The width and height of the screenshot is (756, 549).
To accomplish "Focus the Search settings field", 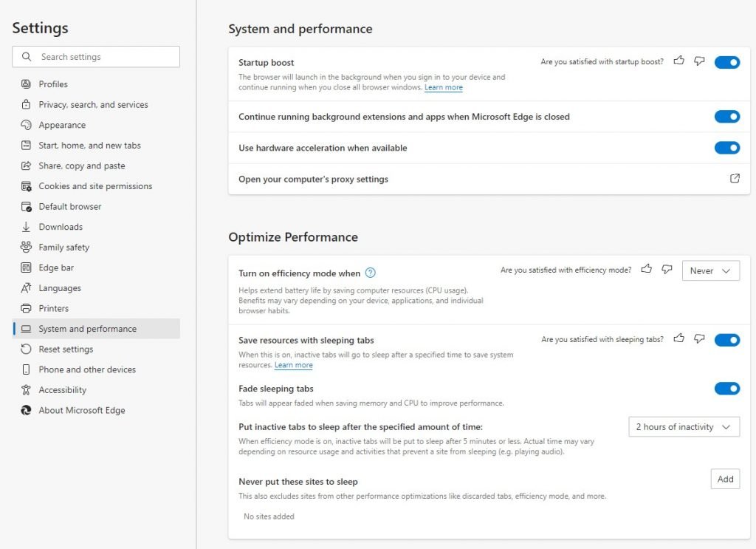I will pyautogui.click(x=97, y=56).
